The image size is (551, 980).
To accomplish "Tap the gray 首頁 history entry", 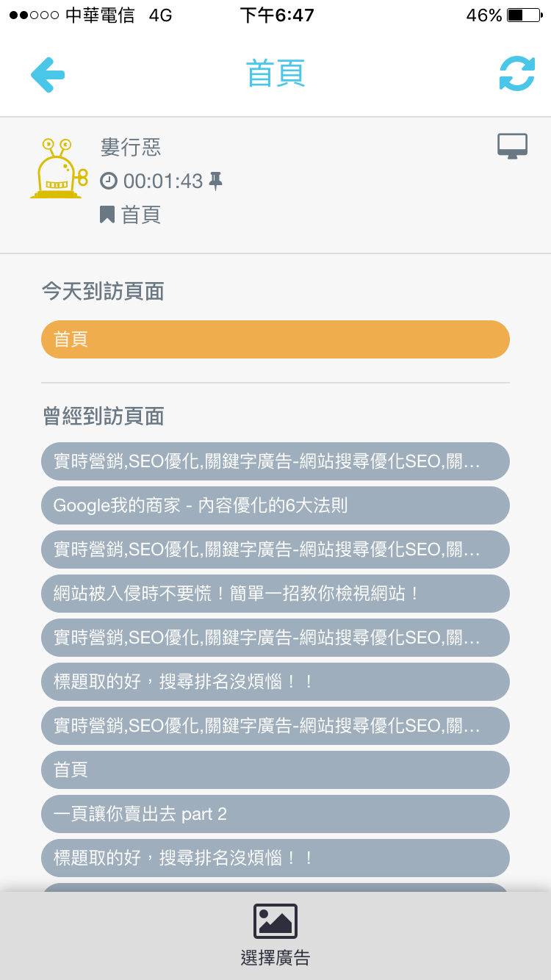I will 275,770.
